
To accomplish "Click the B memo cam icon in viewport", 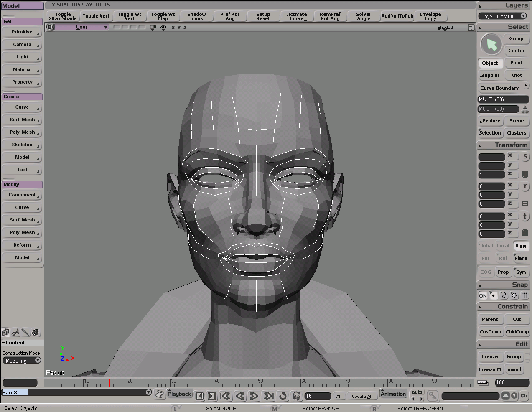I will coord(50,27).
